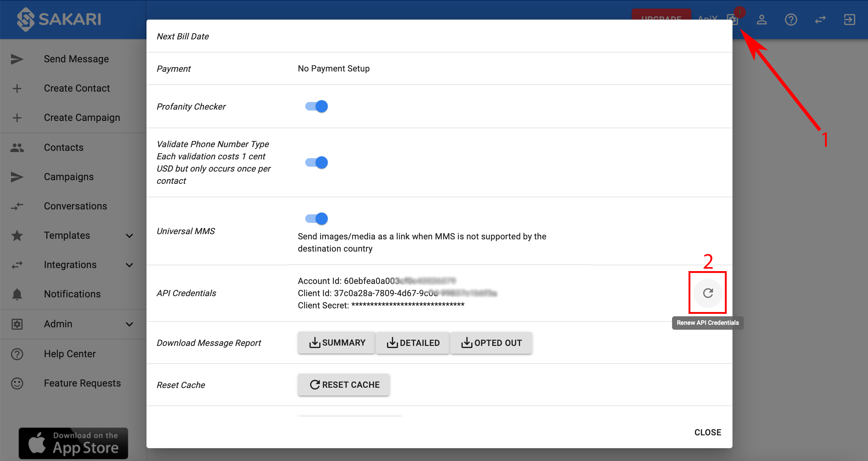Screen dimensions: 868x461
Task: Renew API Credentials with the refresh icon
Action: (x=707, y=293)
